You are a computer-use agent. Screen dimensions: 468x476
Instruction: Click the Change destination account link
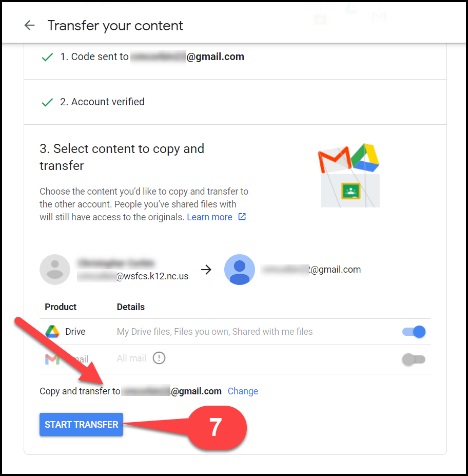[243, 391]
